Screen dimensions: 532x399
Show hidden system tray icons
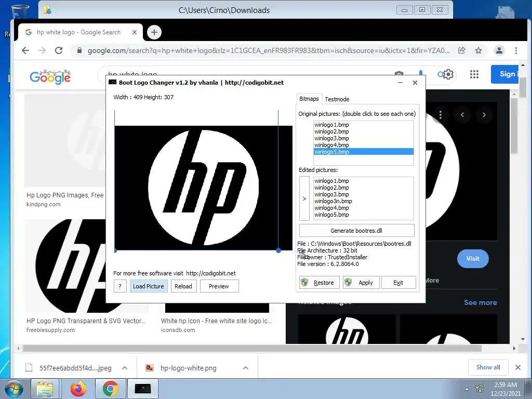467,389
